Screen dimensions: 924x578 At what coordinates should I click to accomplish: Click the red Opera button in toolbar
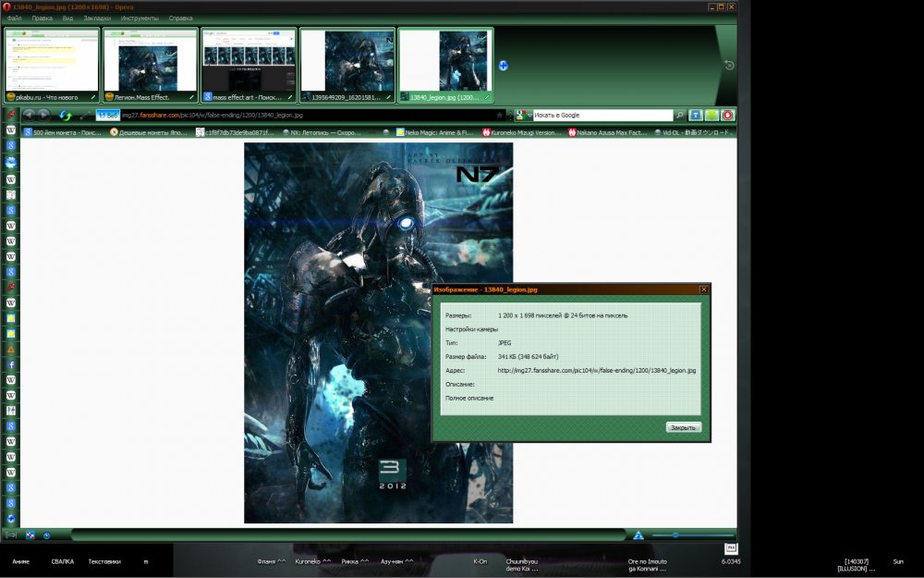[728, 115]
